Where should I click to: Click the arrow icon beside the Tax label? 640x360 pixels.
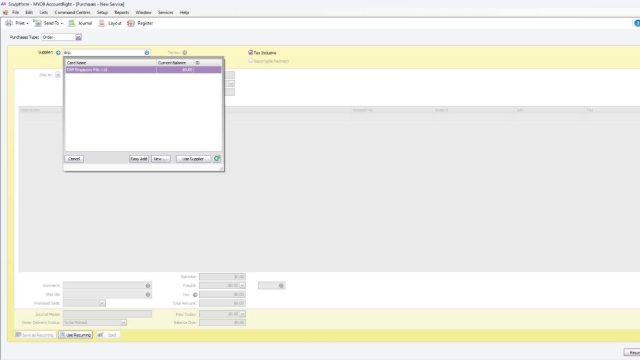click(x=195, y=295)
